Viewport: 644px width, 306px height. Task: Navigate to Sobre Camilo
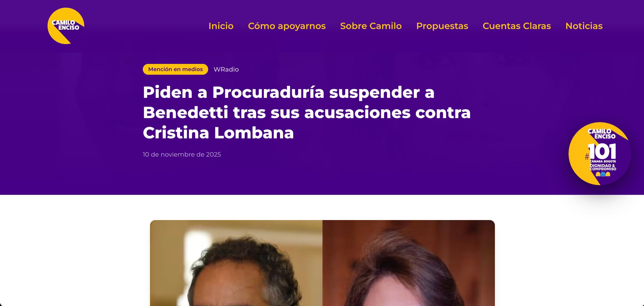point(371,26)
